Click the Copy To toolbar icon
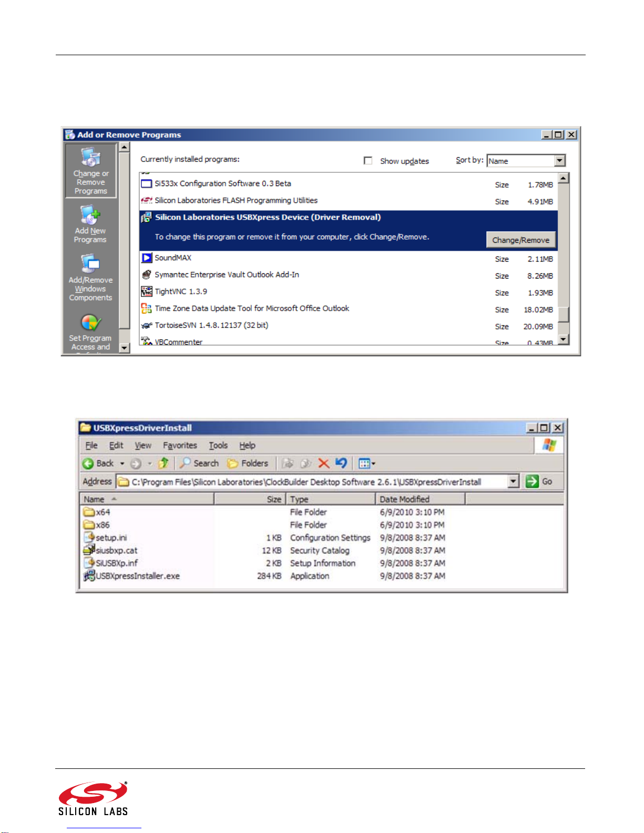This screenshot has height=833, width=644. (x=306, y=464)
